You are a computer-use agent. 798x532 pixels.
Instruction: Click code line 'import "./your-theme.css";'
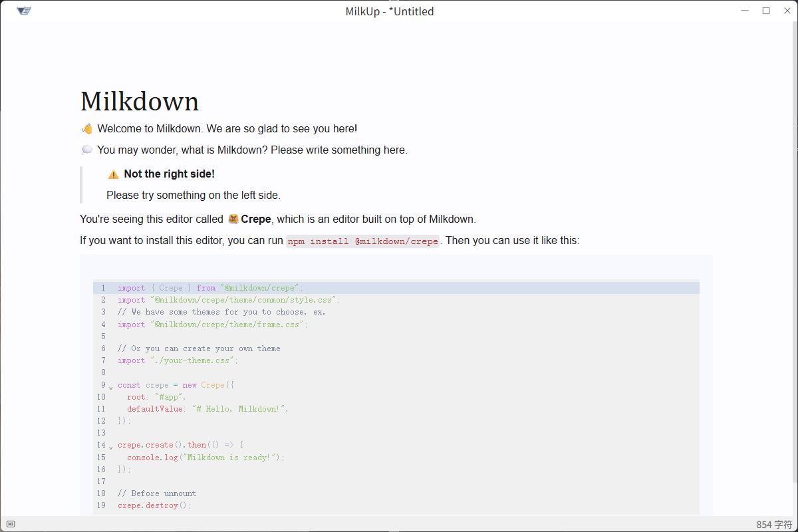(178, 360)
